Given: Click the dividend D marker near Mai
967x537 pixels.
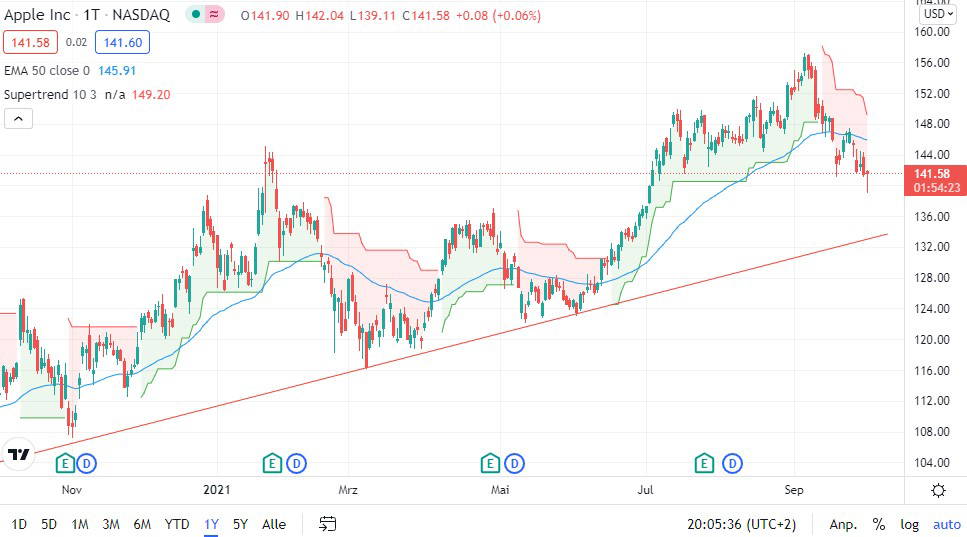Looking at the screenshot, I should pyautogui.click(x=514, y=463).
